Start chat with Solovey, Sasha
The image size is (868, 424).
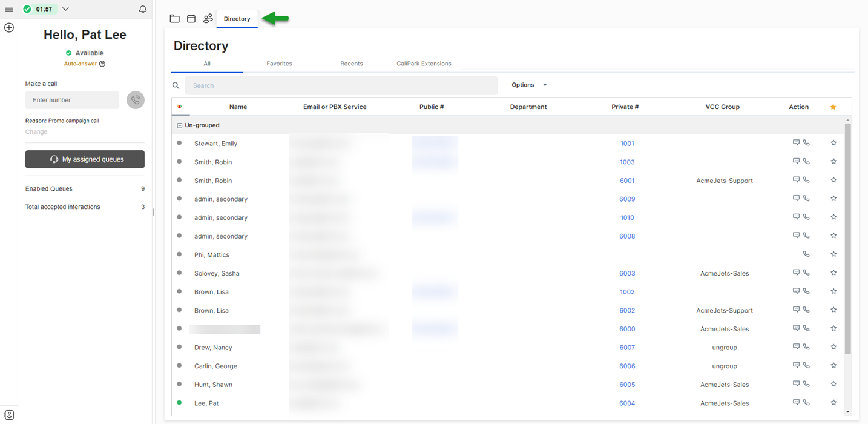point(796,273)
